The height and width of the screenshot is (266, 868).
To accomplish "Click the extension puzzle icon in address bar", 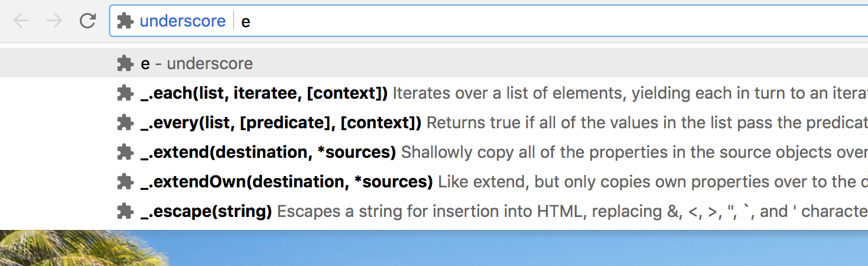I will coord(125,21).
